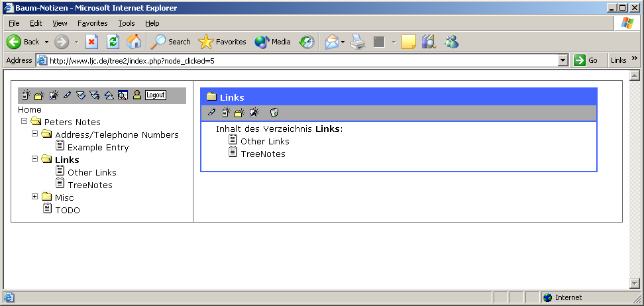Click Search toolbar button
The image size is (644, 306).
[x=170, y=42]
